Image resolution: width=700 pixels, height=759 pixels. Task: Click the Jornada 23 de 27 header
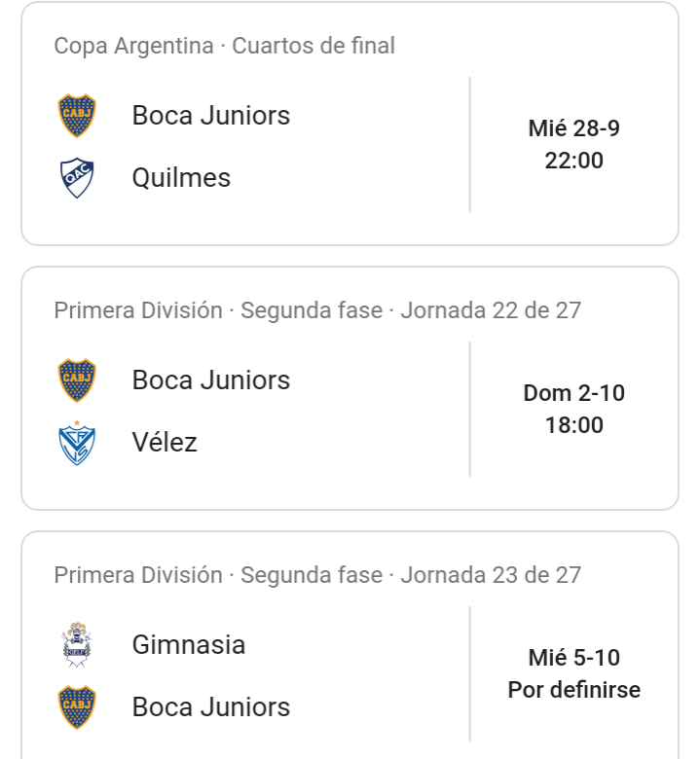click(491, 575)
